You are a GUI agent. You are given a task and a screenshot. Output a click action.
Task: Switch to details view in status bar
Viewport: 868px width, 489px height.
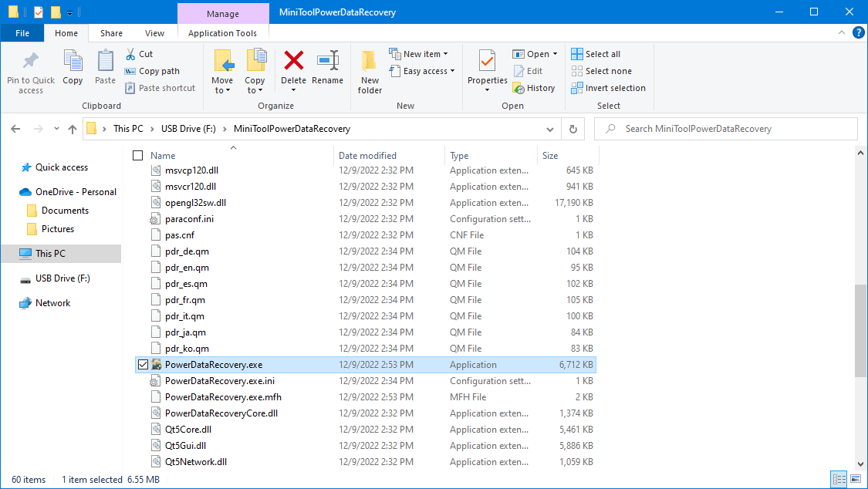(x=839, y=479)
